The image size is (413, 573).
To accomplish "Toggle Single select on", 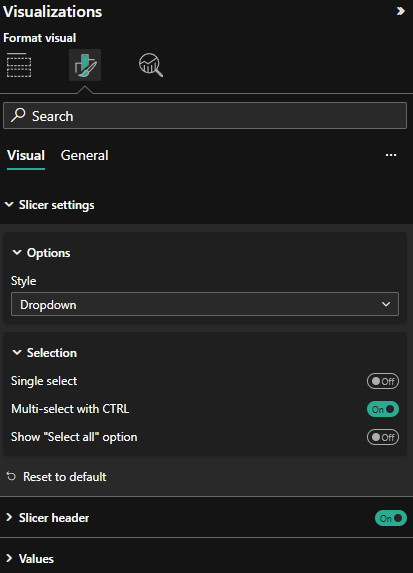I will pos(383,381).
